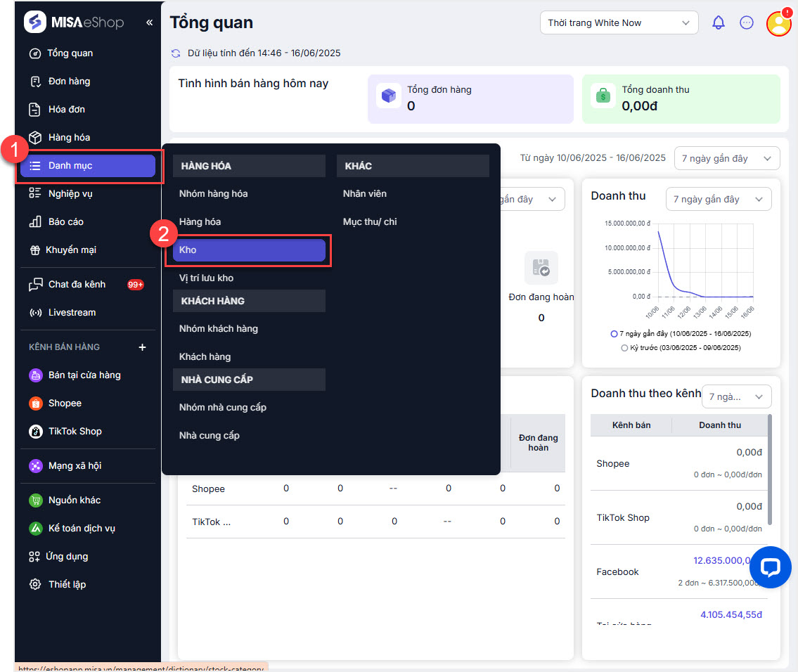Image resolution: width=798 pixels, height=672 pixels.
Task: Go to Thiết lập settings
Action: click(67, 585)
